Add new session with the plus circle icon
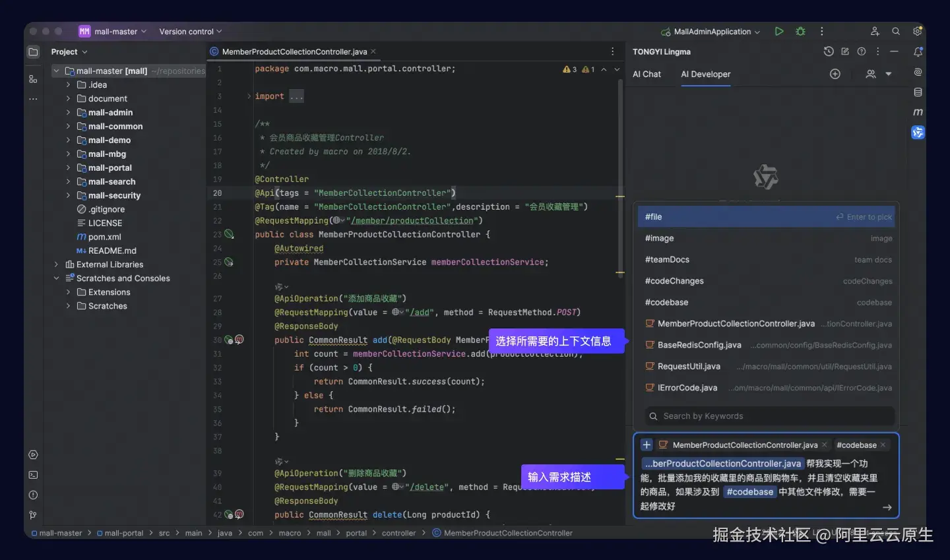This screenshot has width=950, height=560. coord(835,74)
